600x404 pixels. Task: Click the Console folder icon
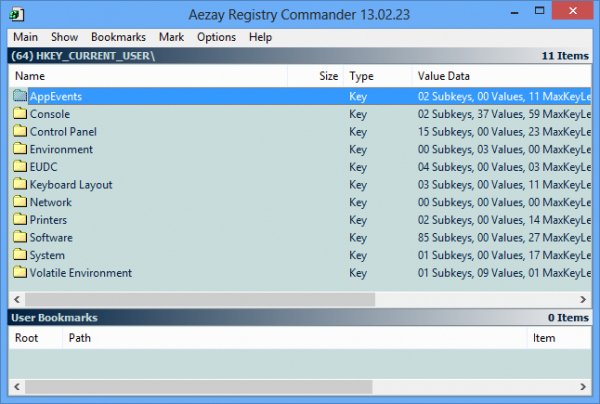coord(20,114)
